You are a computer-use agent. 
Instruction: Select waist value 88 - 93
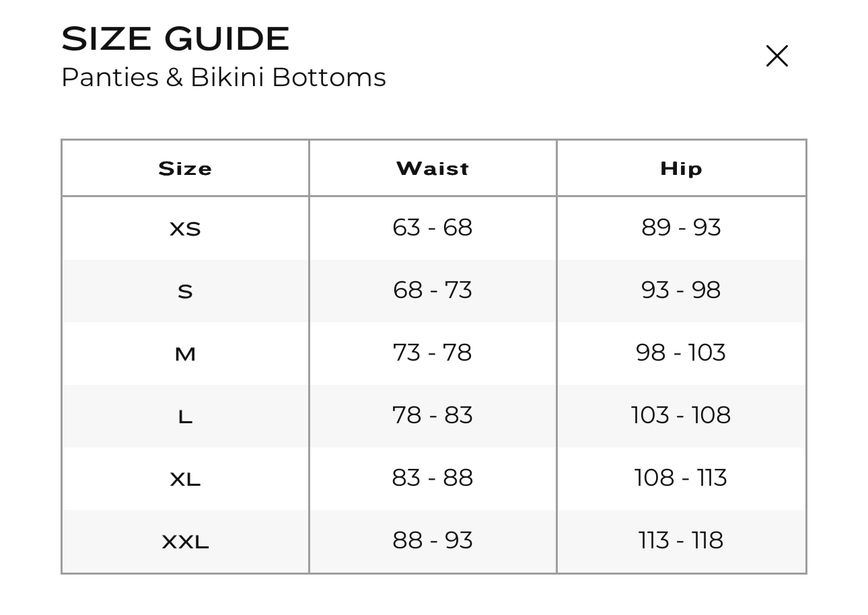click(433, 540)
